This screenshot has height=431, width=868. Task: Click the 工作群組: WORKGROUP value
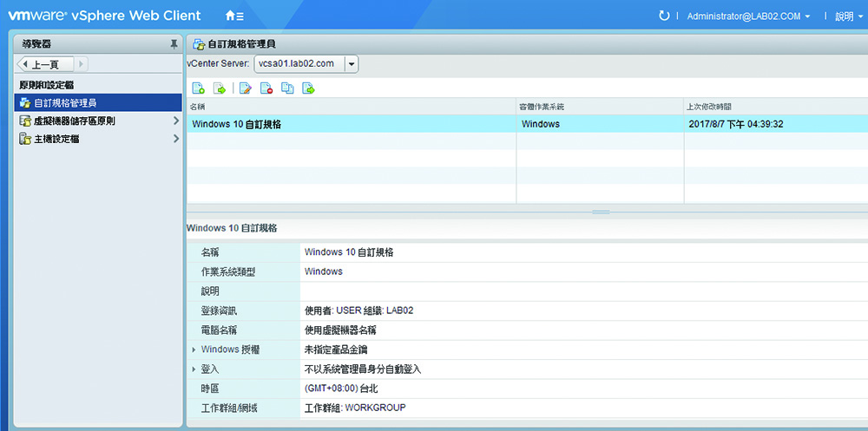click(355, 408)
